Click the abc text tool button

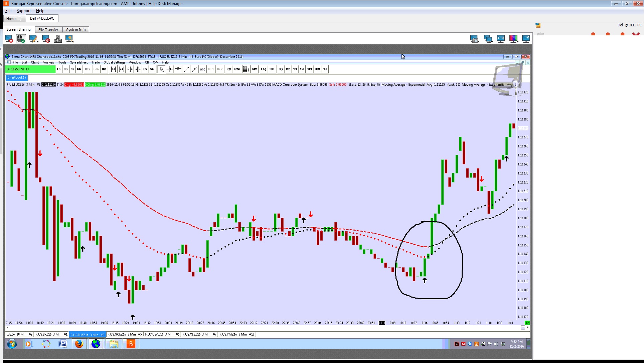(x=202, y=69)
